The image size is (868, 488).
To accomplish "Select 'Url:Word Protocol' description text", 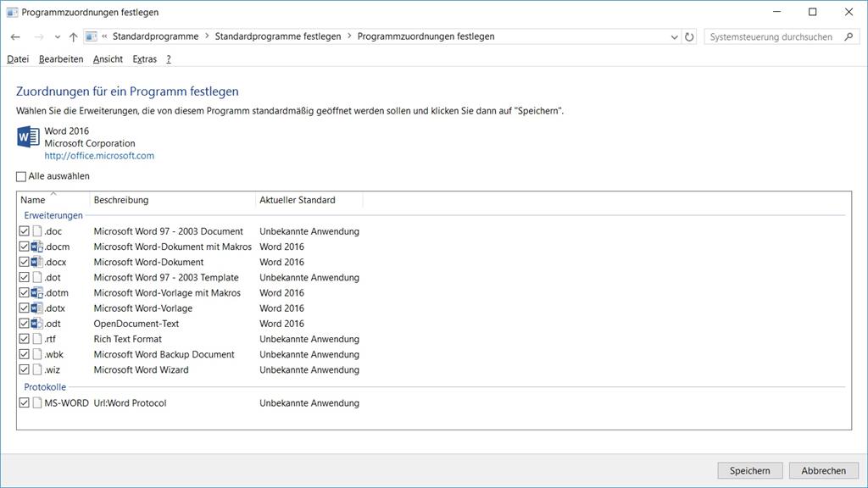I will click(130, 403).
